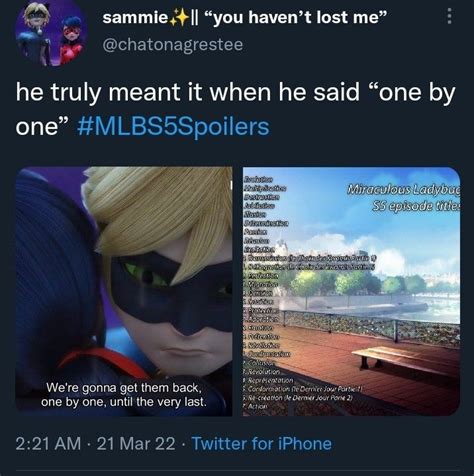View the Cat Noir screenshot image
The height and width of the screenshot is (476, 474).
point(124,292)
